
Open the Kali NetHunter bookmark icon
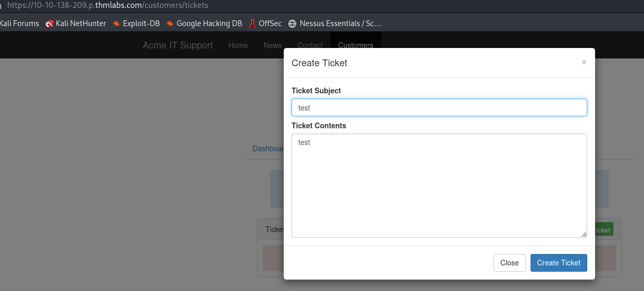pyautogui.click(x=49, y=23)
